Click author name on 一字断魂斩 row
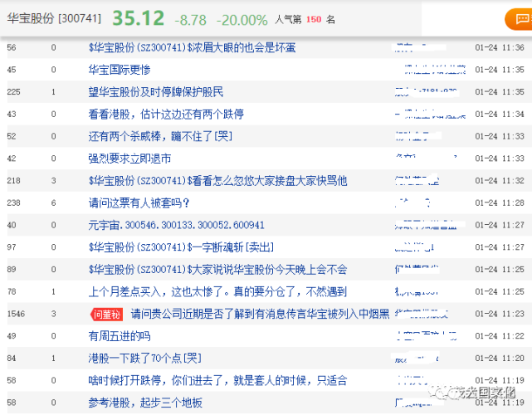The height and width of the screenshot is (415, 532). 415,247
